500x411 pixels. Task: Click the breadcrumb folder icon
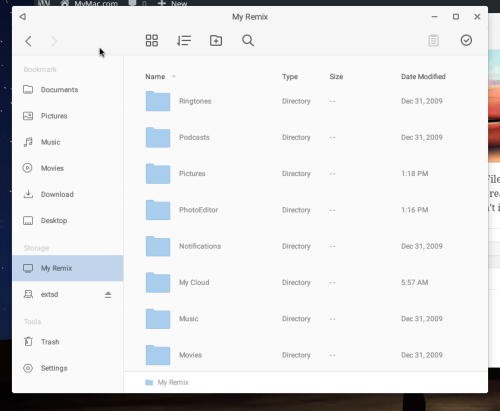[x=149, y=382]
